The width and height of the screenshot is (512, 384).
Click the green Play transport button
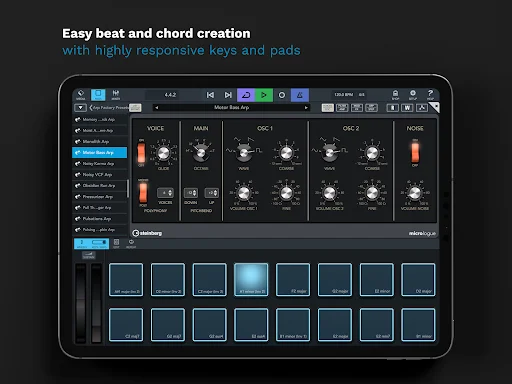(x=264, y=95)
